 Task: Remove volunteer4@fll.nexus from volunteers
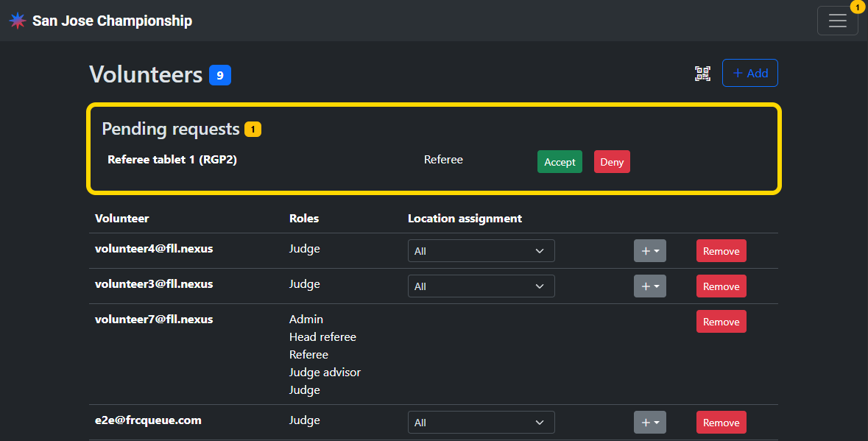(721, 251)
